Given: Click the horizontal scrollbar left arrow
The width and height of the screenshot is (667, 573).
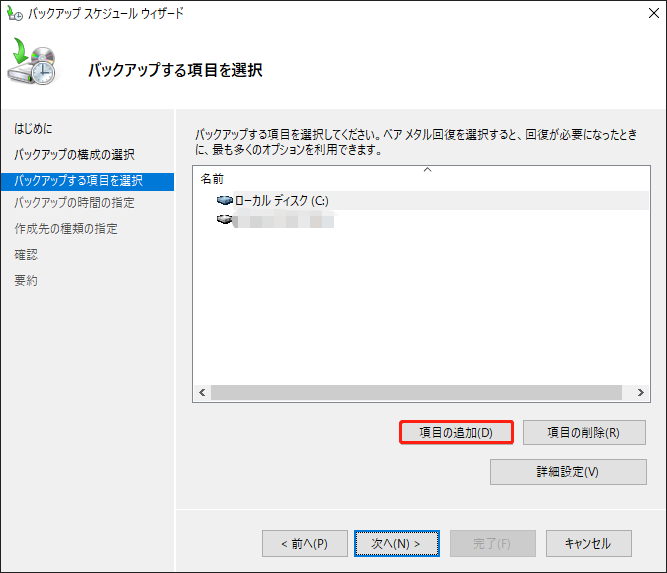Looking at the screenshot, I should tap(202, 392).
